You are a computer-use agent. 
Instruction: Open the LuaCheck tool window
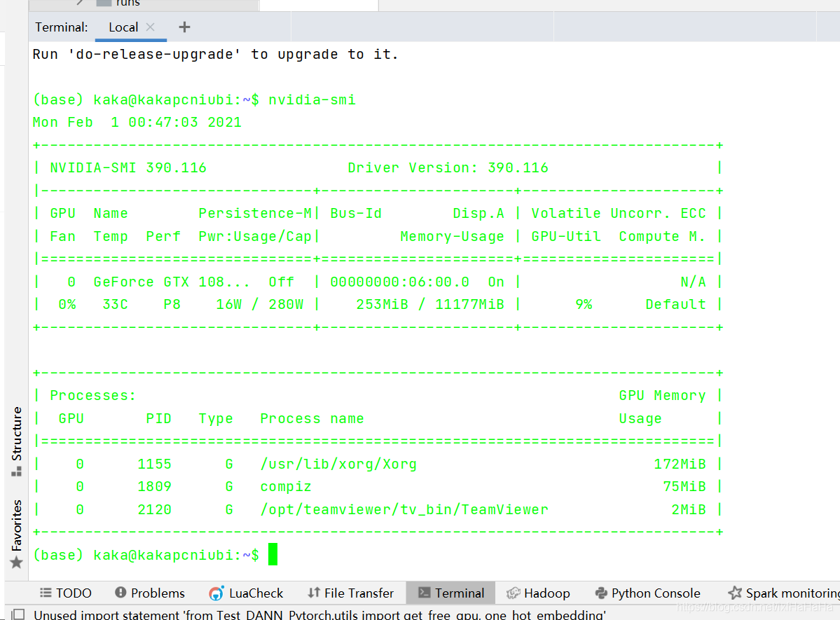[246, 593]
